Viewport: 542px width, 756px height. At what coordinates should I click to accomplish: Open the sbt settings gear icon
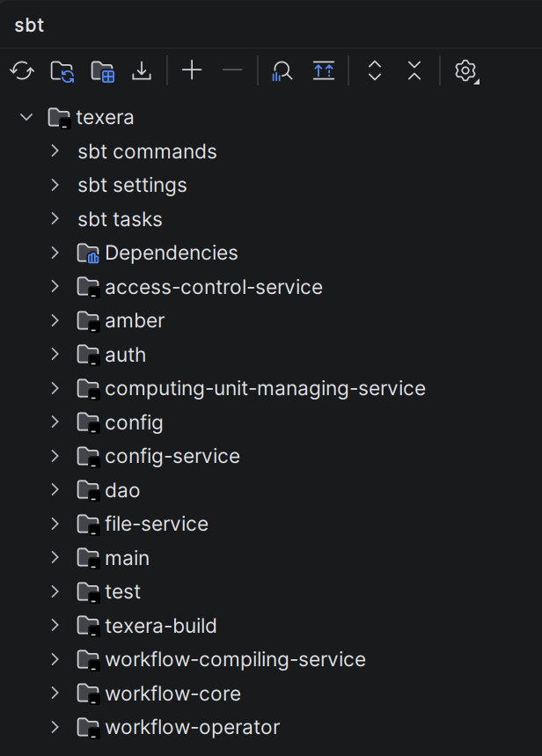click(465, 71)
